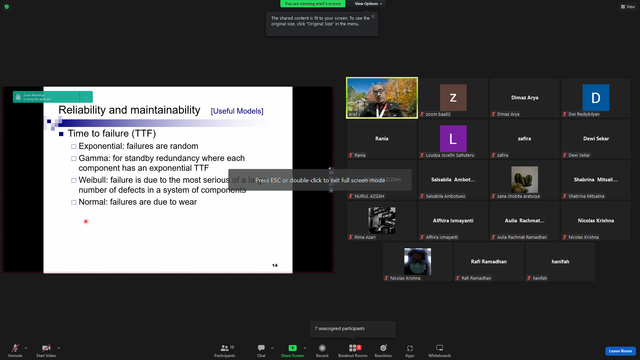Select zana chobita aratusya's cactus photo tile
Image resolution: width=640 pixels, height=360 pixels.
(524, 180)
